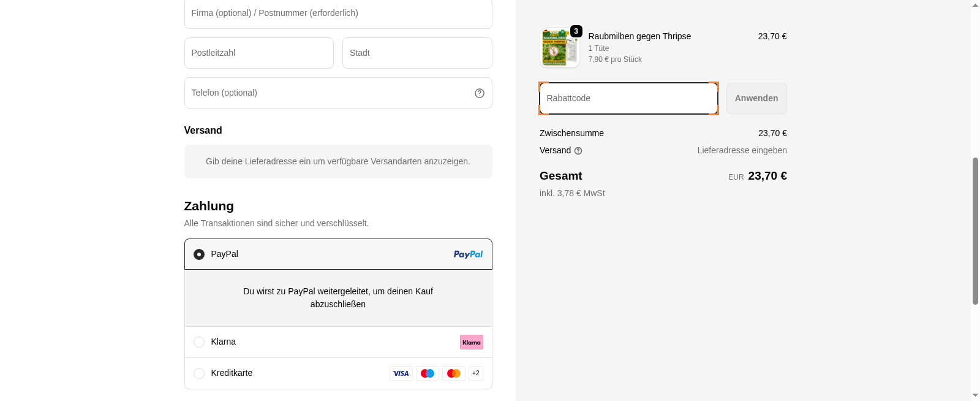Click the Telefon field help question-mark icon
Image resolution: width=980 pixels, height=401 pixels.
(x=480, y=93)
